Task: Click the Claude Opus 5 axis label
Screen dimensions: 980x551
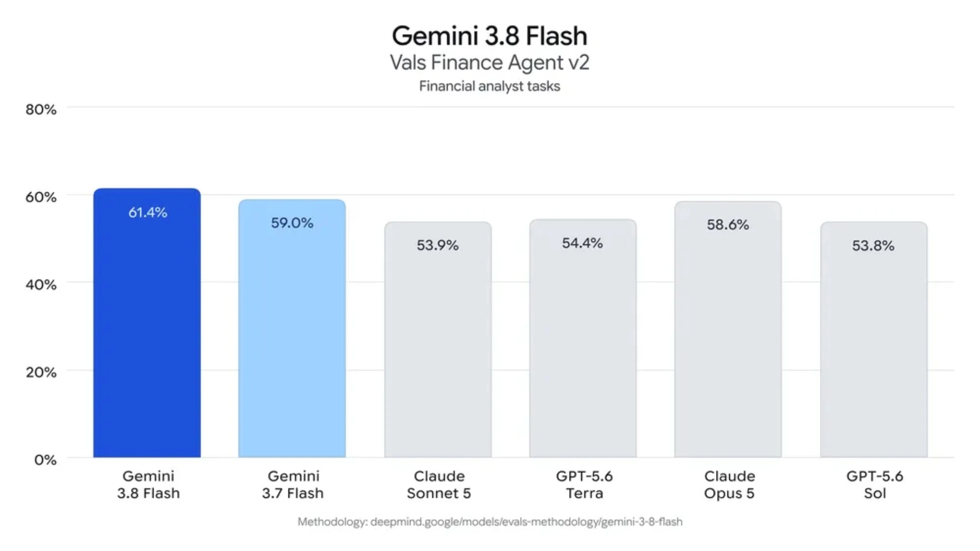Action: pos(729,485)
